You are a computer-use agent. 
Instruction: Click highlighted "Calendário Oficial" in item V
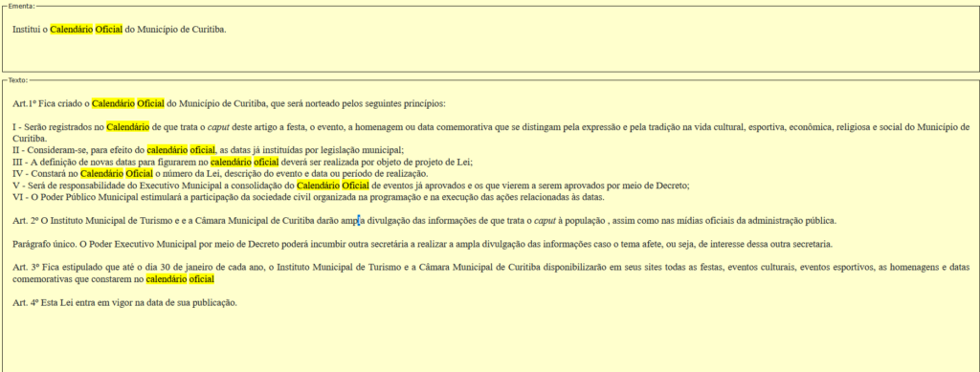tap(333, 186)
